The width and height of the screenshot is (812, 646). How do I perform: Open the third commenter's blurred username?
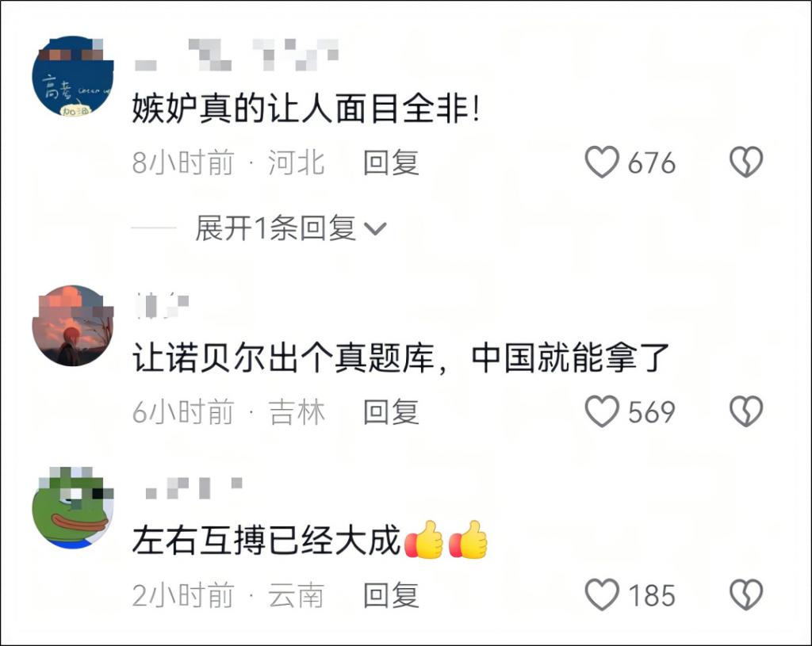tap(193, 488)
